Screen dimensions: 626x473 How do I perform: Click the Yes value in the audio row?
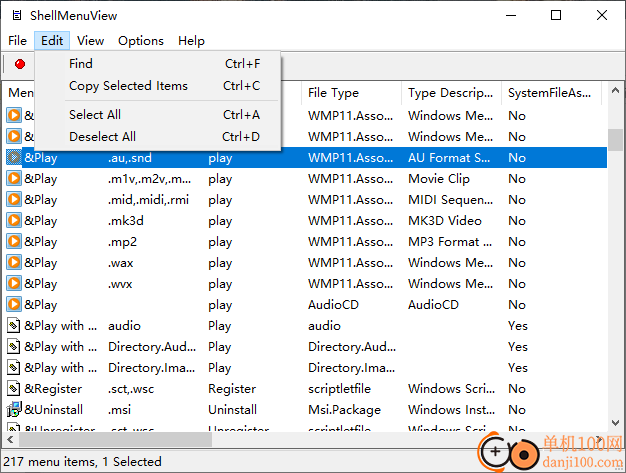point(518,326)
